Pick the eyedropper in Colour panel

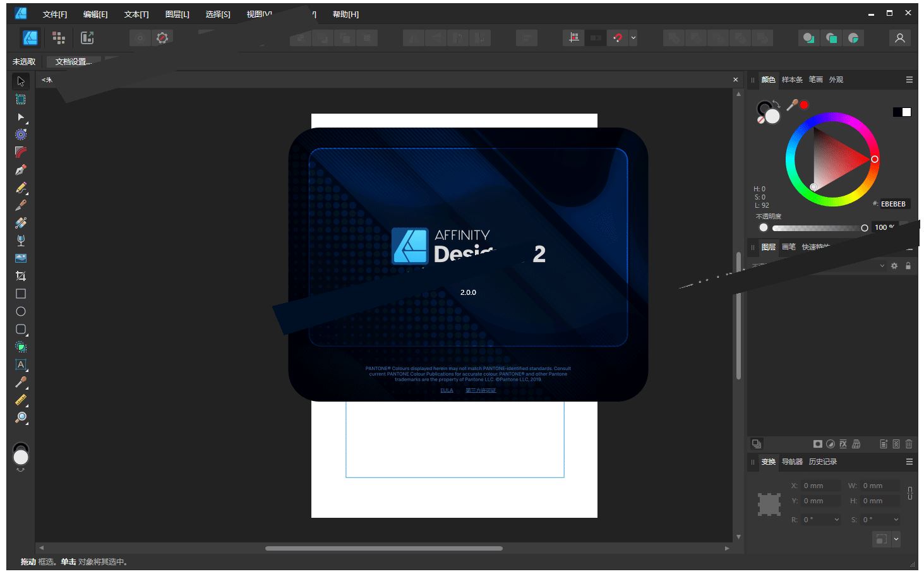pos(792,105)
